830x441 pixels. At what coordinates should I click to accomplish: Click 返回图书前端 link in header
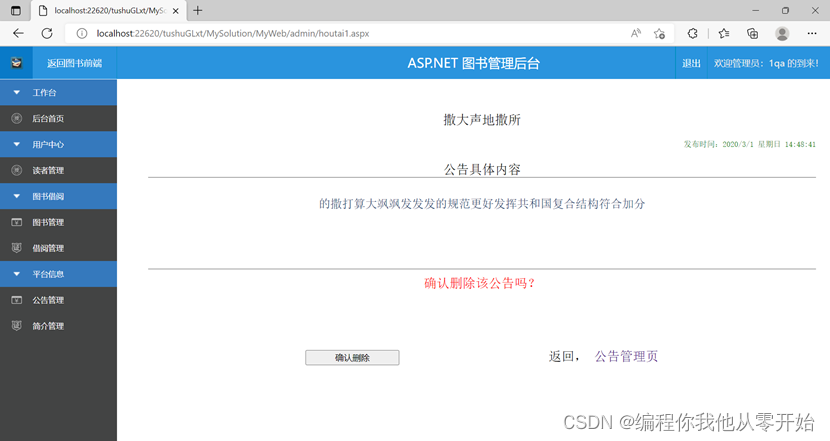point(75,64)
